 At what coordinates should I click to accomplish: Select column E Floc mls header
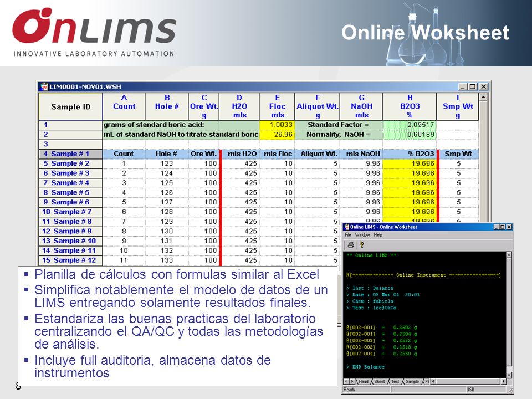[277, 106]
